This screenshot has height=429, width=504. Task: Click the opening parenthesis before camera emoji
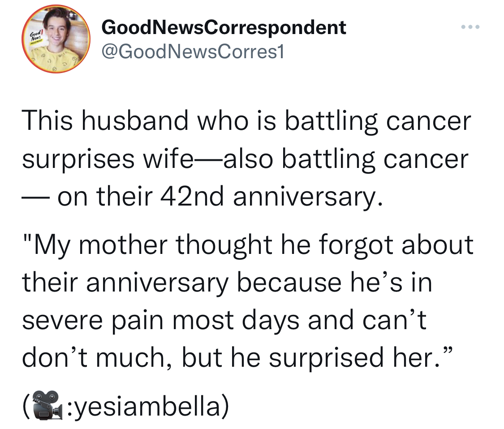pos(26,406)
